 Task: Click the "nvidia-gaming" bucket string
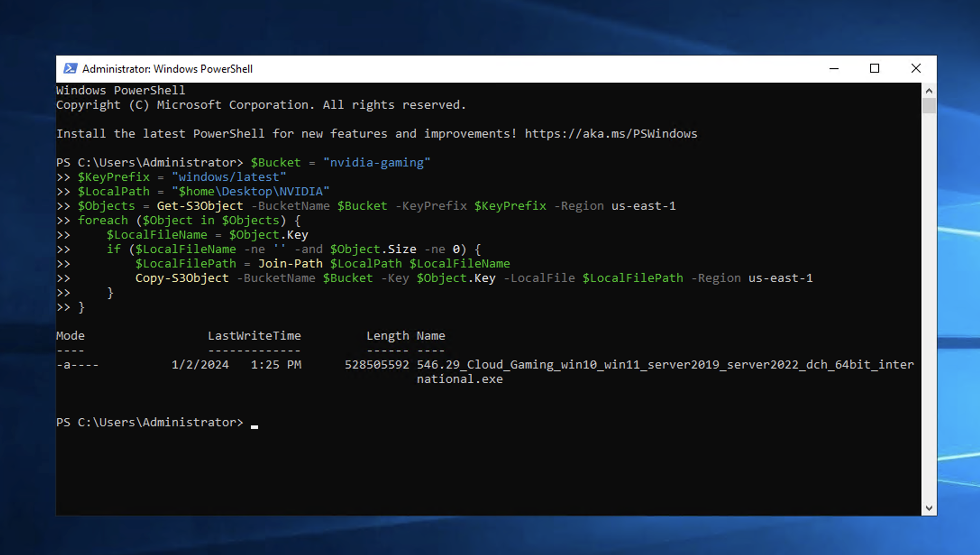[376, 163]
